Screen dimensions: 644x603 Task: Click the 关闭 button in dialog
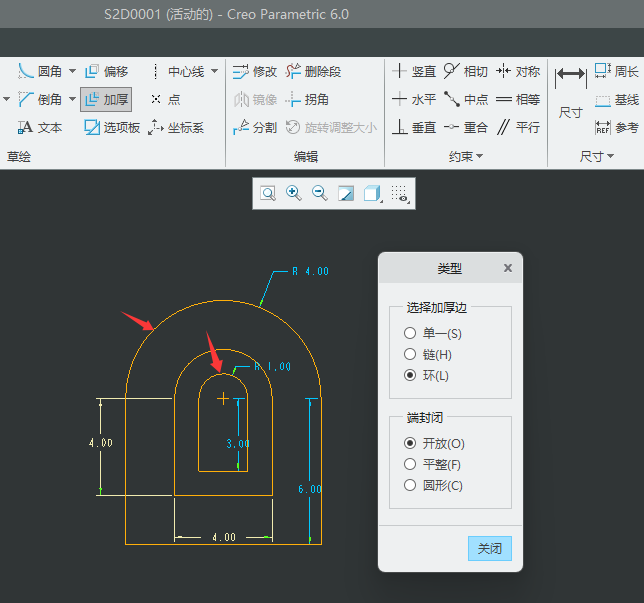490,548
